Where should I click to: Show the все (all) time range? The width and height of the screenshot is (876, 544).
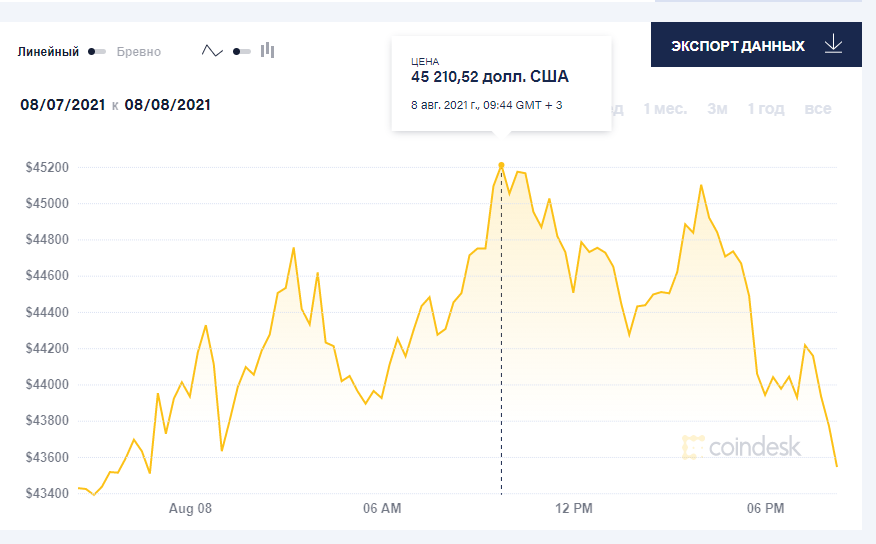(817, 108)
